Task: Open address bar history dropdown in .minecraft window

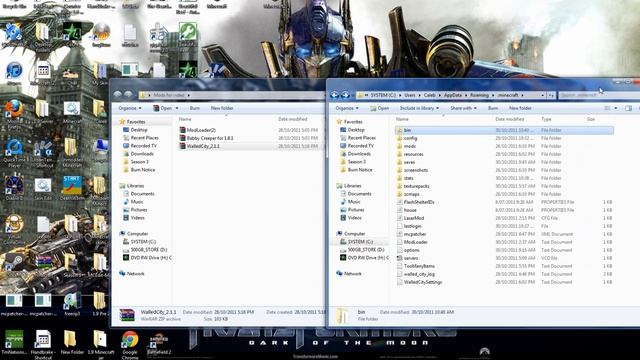Action: tap(542, 95)
